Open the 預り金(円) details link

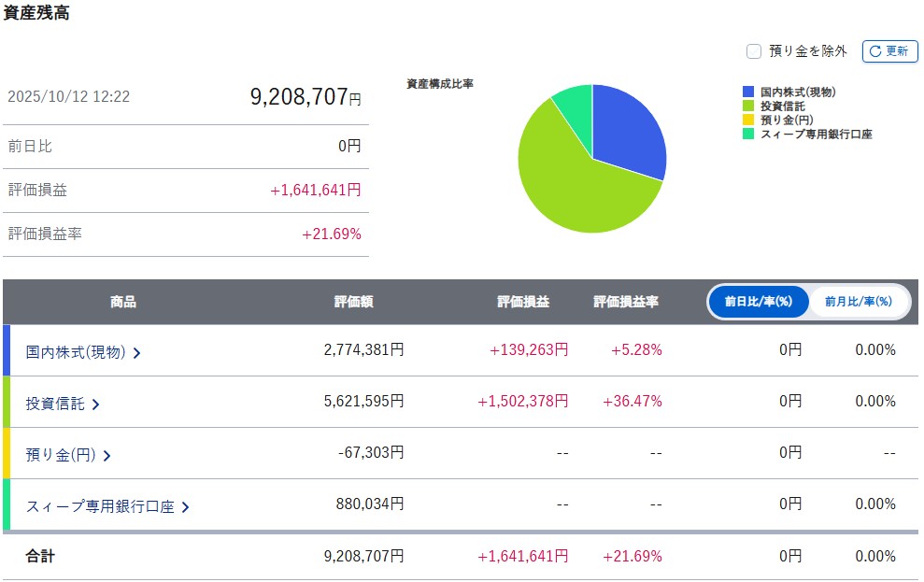(61, 455)
